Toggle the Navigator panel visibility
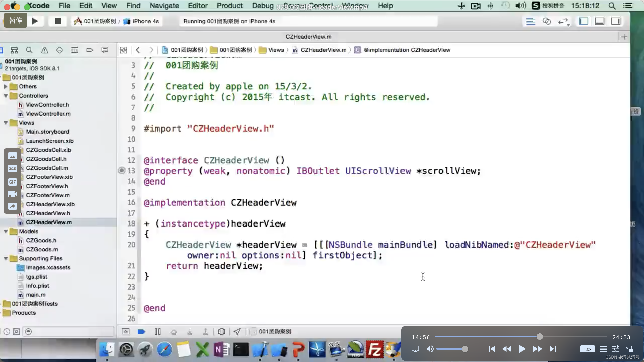This screenshot has height=362, width=644. click(x=583, y=21)
